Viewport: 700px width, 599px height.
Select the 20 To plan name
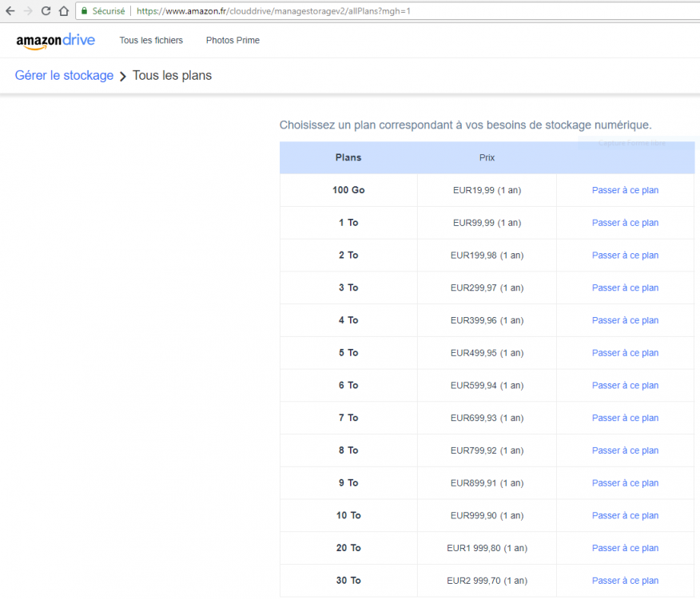point(348,549)
